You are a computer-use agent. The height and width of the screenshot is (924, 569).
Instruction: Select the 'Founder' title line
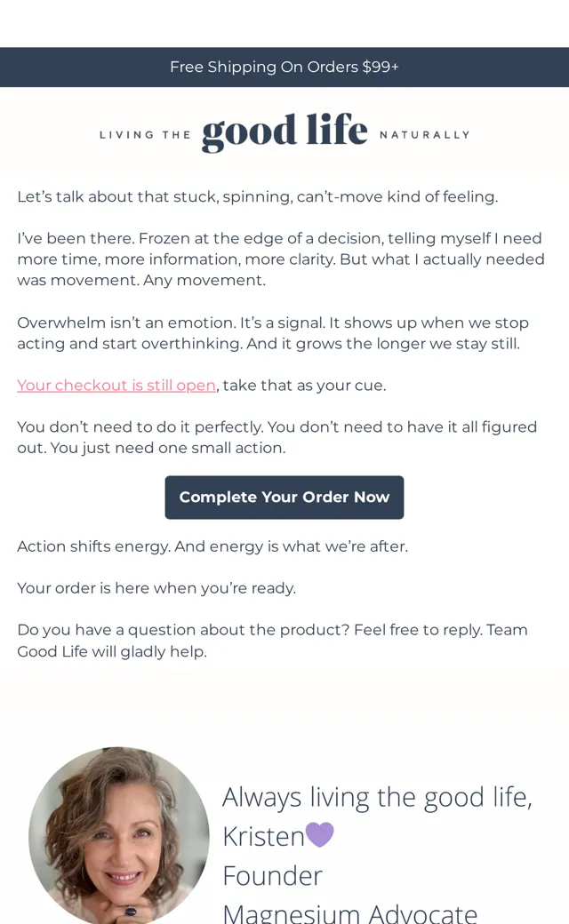point(272,876)
